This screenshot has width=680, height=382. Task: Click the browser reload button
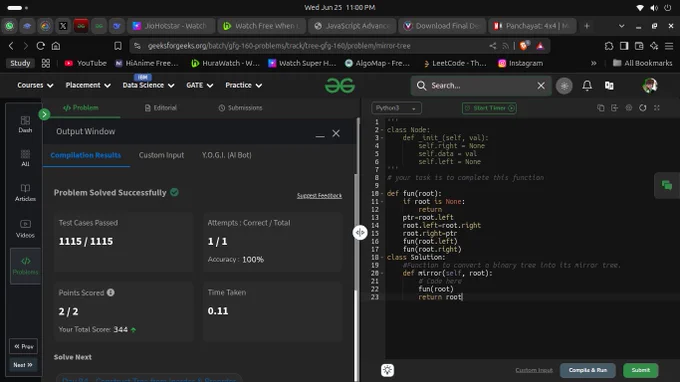pos(40,46)
